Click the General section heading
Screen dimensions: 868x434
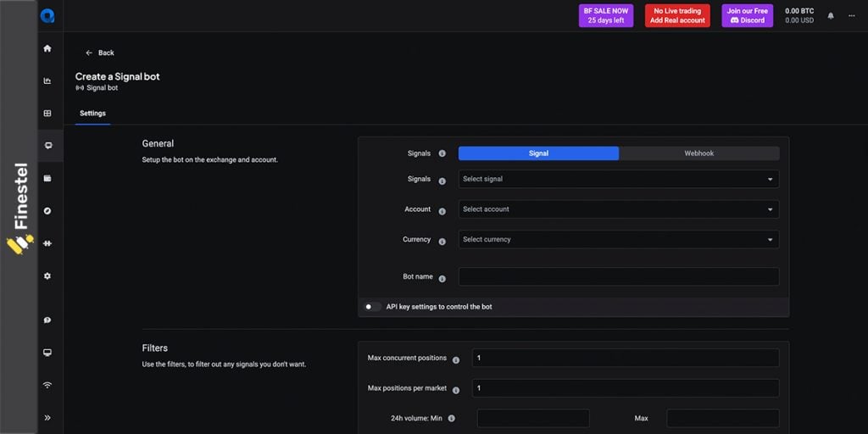coord(158,143)
